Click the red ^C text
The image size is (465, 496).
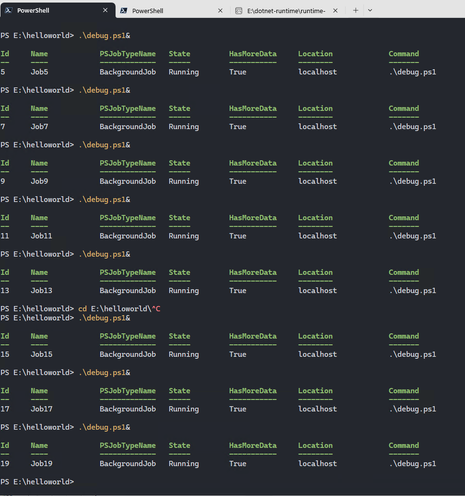tap(156, 309)
